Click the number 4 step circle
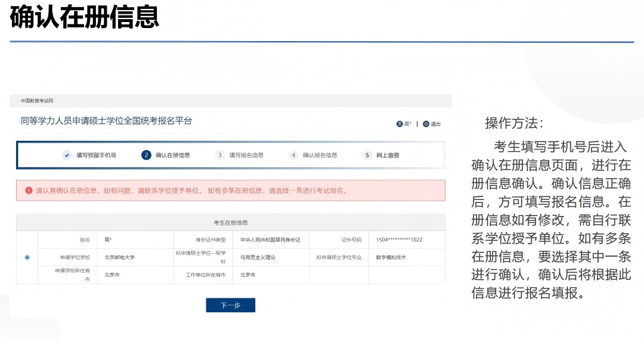 point(293,155)
